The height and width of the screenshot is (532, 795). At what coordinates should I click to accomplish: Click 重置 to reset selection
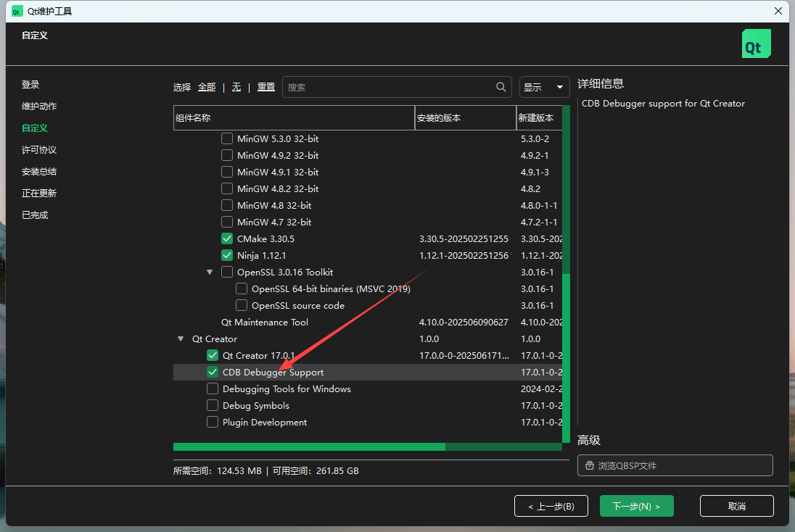(x=266, y=87)
